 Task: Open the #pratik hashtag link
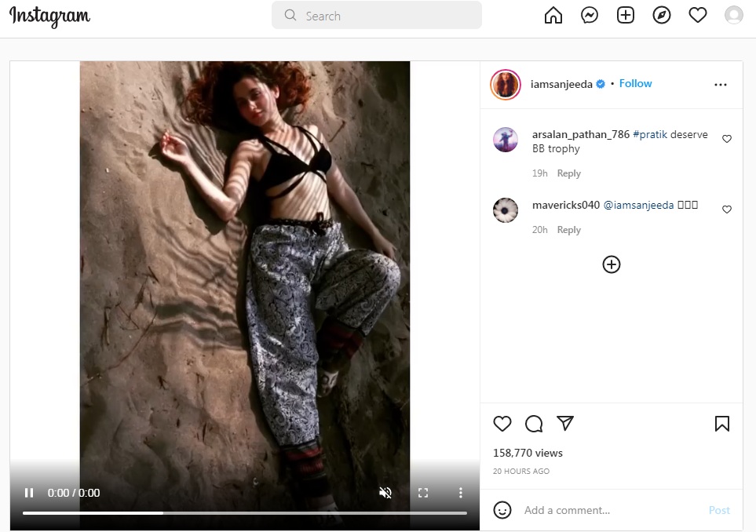click(649, 135)
